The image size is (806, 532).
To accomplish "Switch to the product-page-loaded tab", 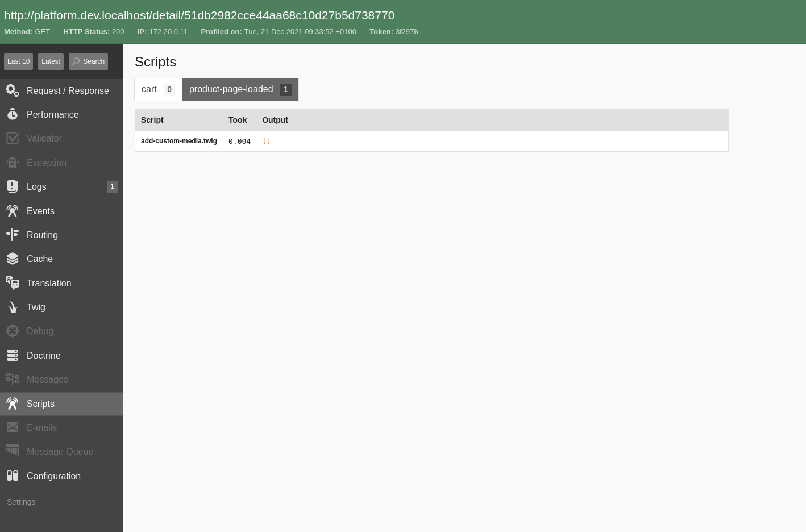I will coord(240,89).
